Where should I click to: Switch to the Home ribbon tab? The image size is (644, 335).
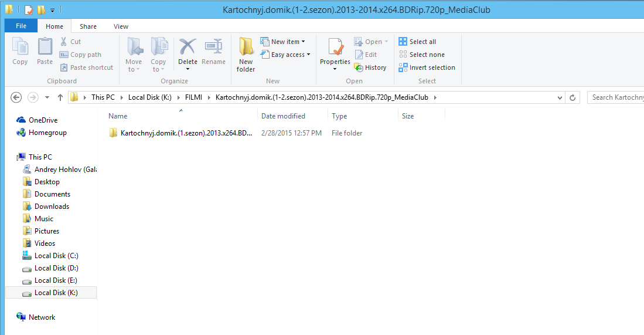point(54,26)
